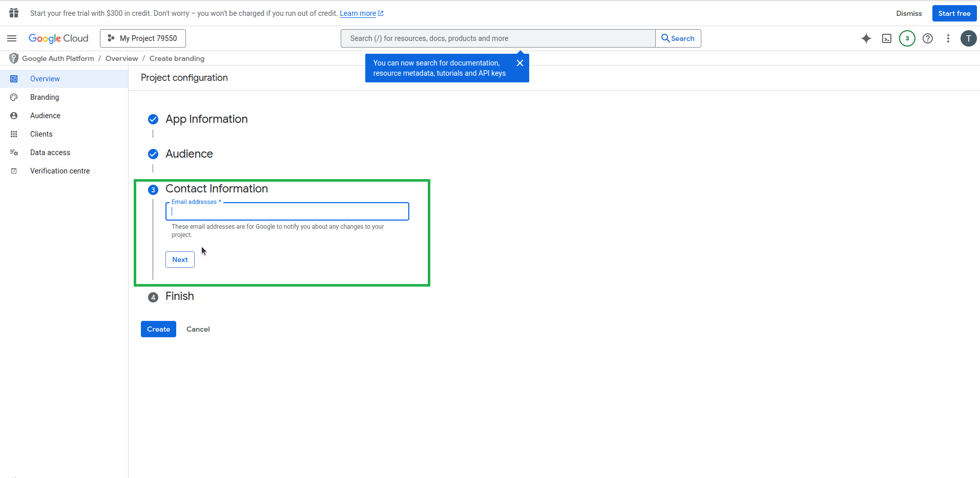Open the help question mark icon

click(x=927, y=38)
